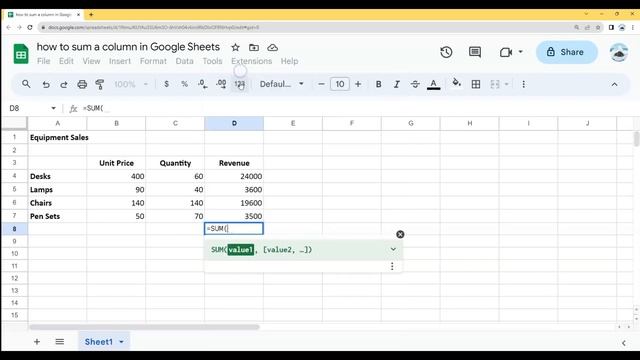Open version history clock icon
The width and height of the screenshot is (640, 360).
click(x=446, y=52)
